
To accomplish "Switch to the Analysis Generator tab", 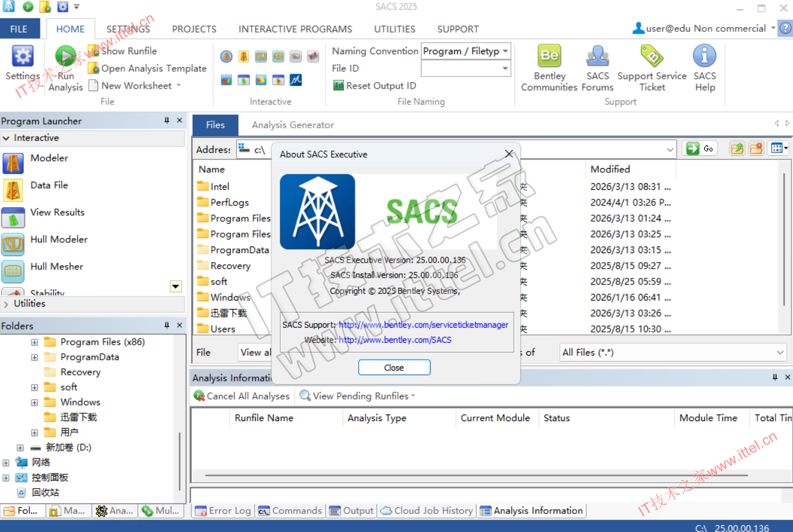I will tap(292, 125).
